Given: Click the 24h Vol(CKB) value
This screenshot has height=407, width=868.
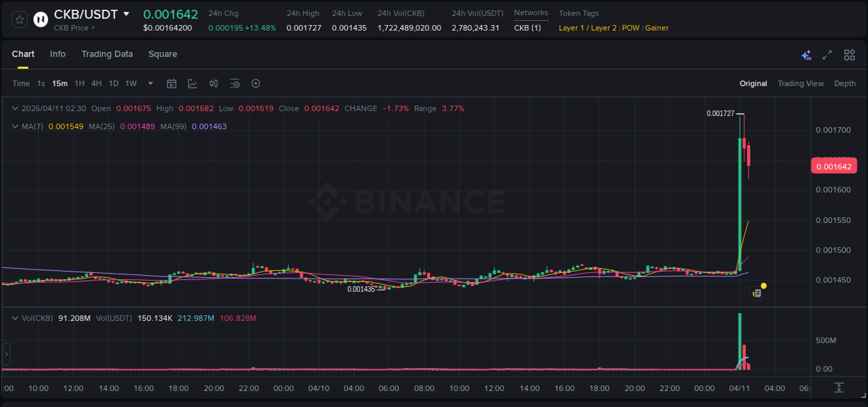Looking at the screenshot, I should (409, 28).
